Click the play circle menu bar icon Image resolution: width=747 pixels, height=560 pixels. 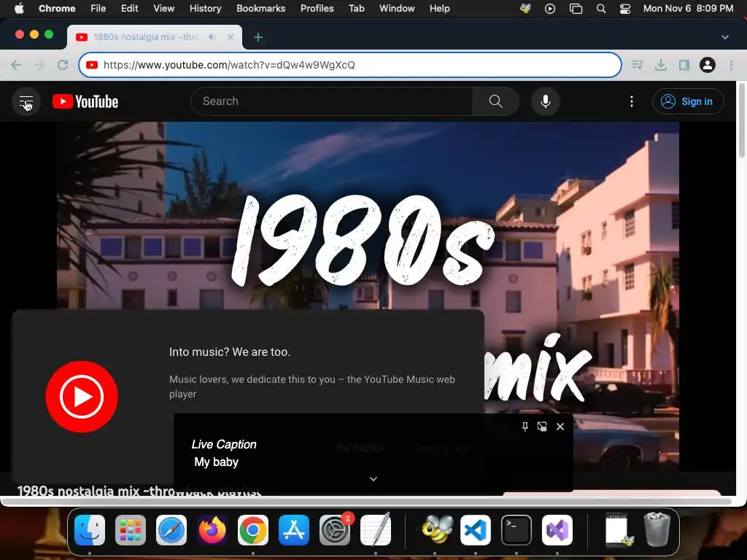coord(550,9)
